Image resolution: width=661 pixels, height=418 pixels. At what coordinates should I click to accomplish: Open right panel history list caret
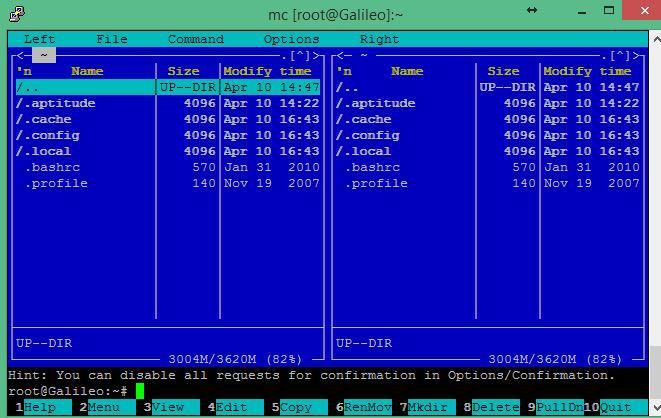[x=620, y=55]
